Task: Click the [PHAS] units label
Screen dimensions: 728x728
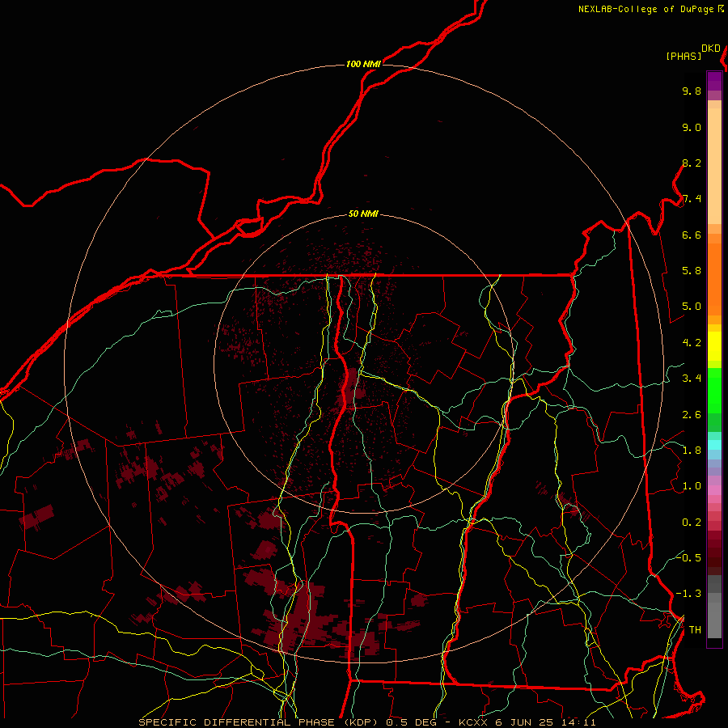Action: [x=684, y=57]
